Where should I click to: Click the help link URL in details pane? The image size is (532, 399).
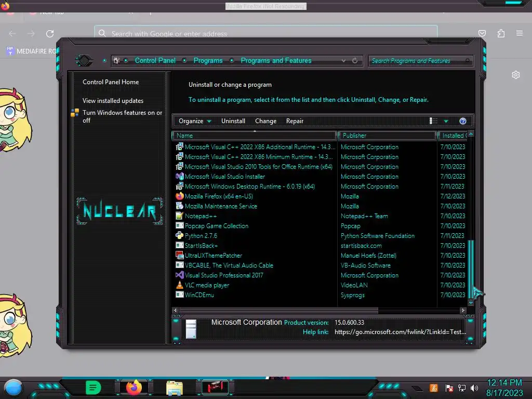point(400,332)
